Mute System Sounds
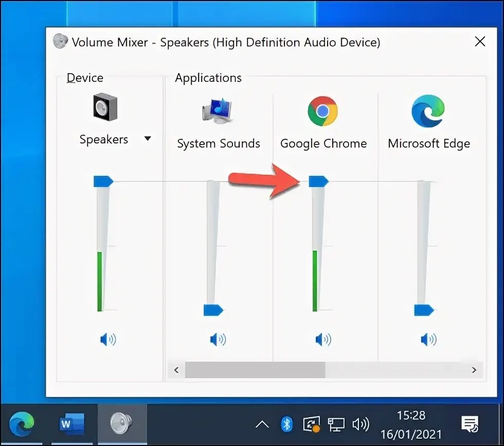 (x=218, y=340)
